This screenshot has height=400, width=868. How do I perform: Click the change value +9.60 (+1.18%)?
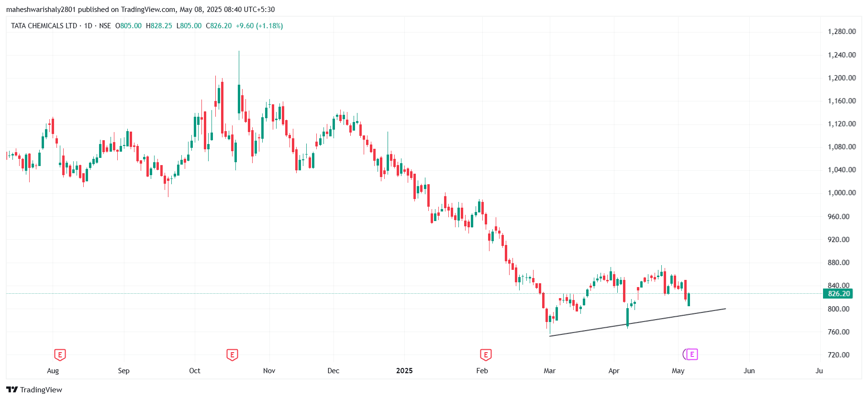[x=259, y=26]
